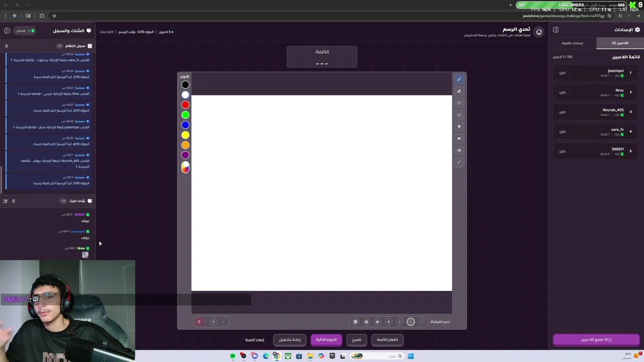Image resolution: width=644 pixels, height=362 pixels.
Task: Click the hidden word box (الكلمة)
Action: coord(322,57)
